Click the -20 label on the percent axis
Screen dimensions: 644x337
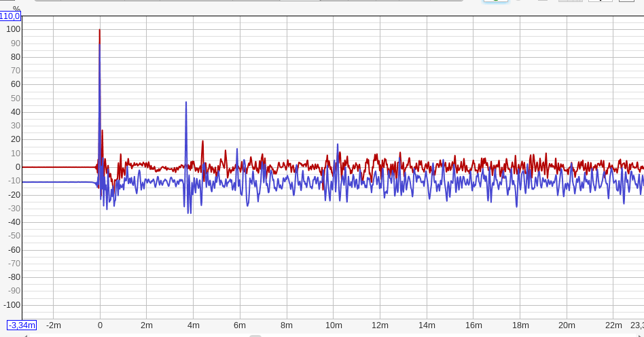point(14,194)
